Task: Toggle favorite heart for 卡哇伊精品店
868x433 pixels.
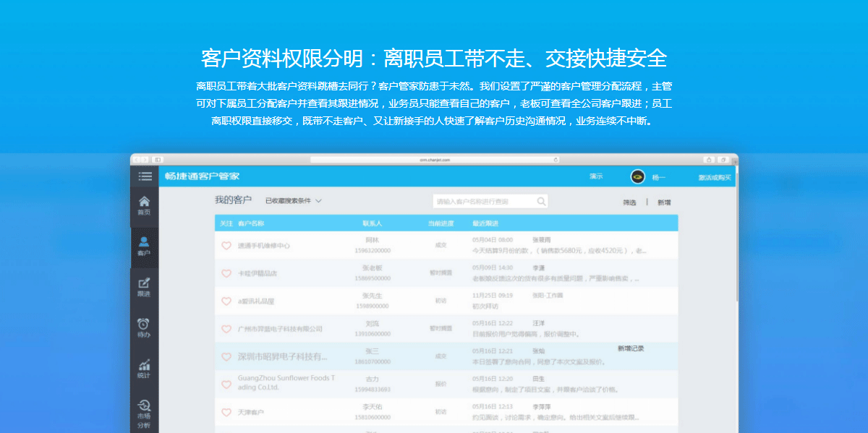Action: pos(226,273)
